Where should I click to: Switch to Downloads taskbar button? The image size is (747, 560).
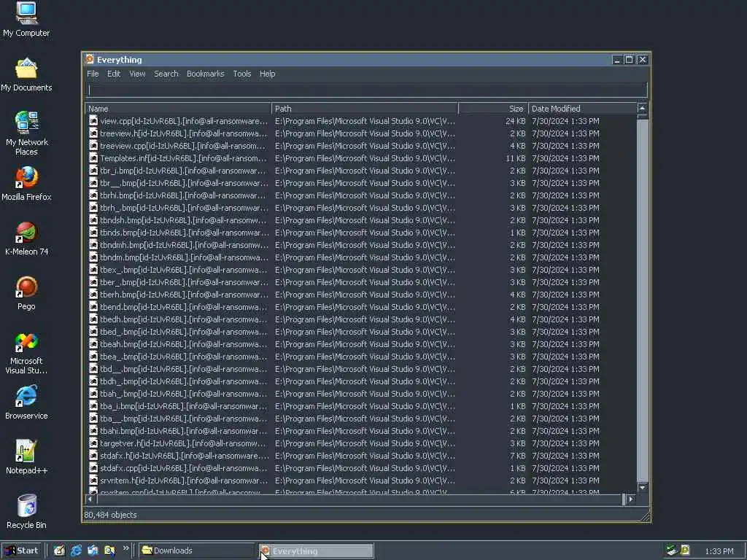tap(197, 551)
